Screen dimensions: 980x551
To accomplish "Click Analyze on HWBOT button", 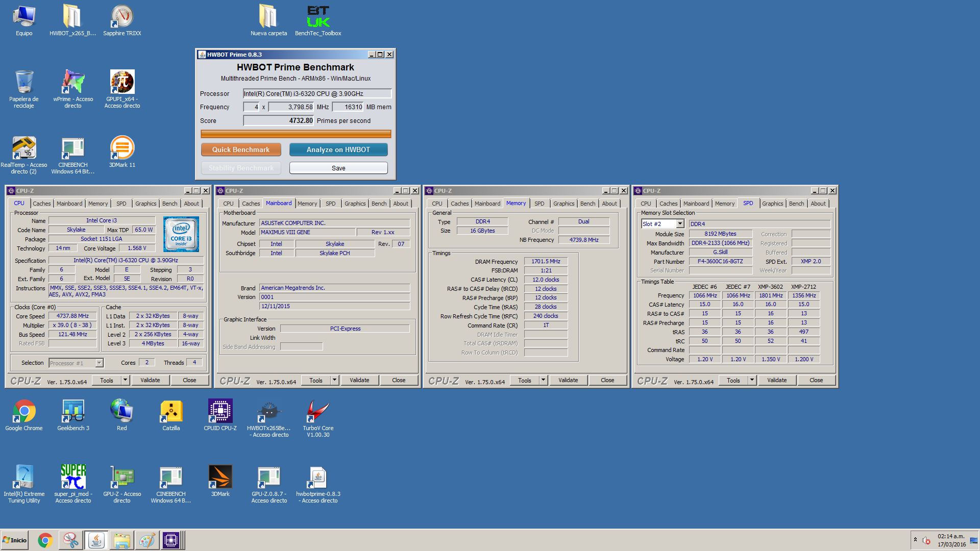I will (x=338, y=149).
